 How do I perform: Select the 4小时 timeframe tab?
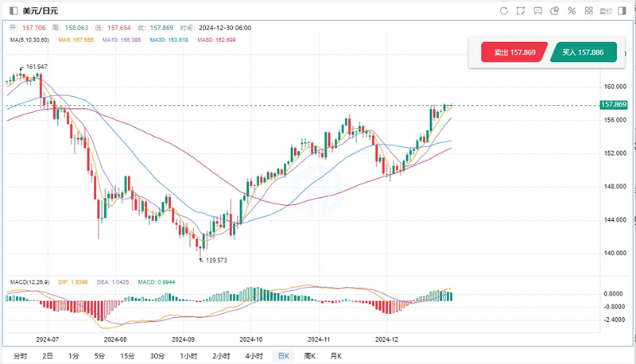tap(254, 355)
